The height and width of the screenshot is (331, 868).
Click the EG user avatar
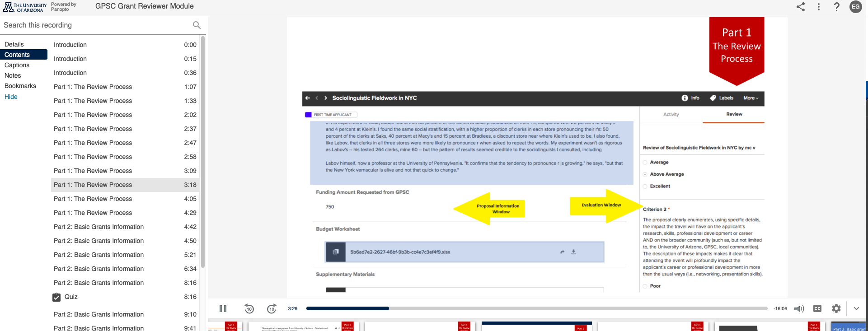[856, 7]
